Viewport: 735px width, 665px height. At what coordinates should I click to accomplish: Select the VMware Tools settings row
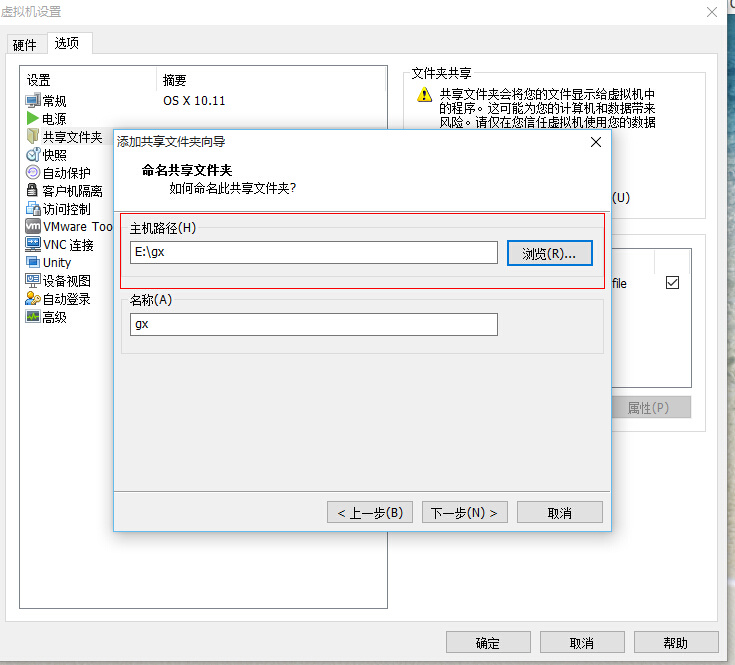68,226
